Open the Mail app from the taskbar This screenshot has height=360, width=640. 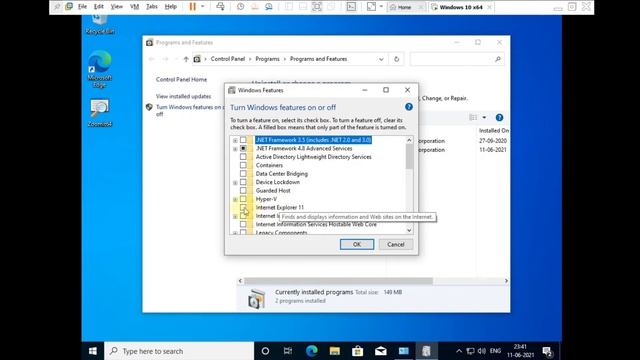click(x=380, y=351)
